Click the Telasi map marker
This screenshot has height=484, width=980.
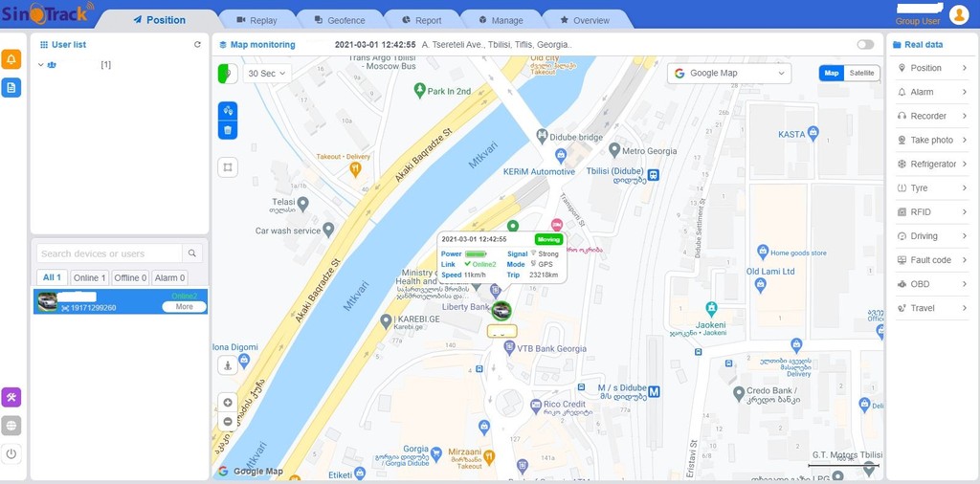coord(303,203)
